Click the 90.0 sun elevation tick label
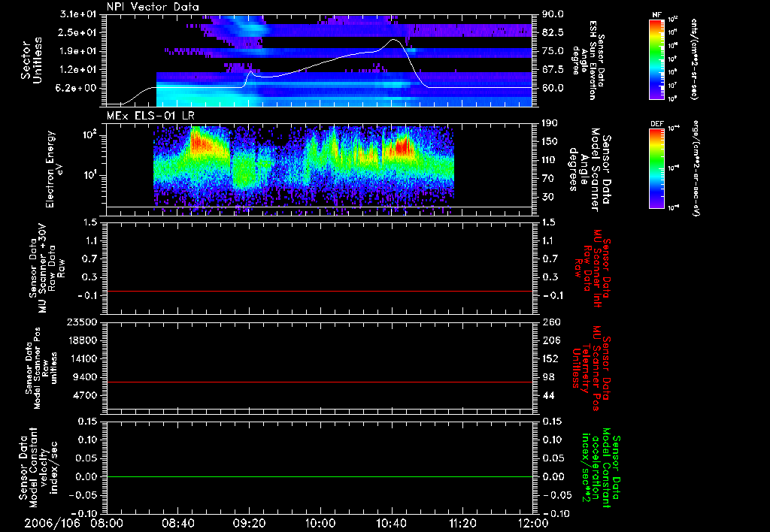 tap(553, 14)
